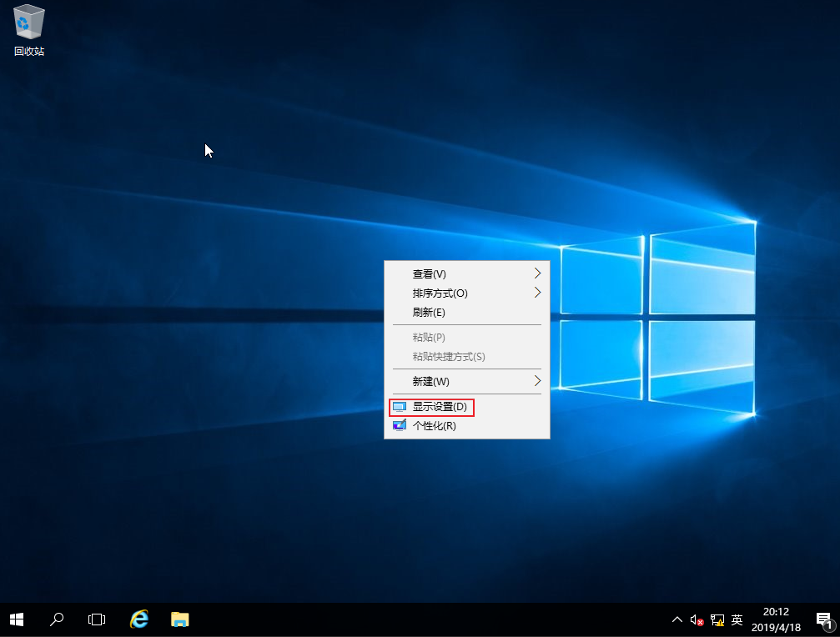Switch the input method indicator 英
The height and width of the screenshot is (637, 840).
pyautogui.click(x=737, y=619)
